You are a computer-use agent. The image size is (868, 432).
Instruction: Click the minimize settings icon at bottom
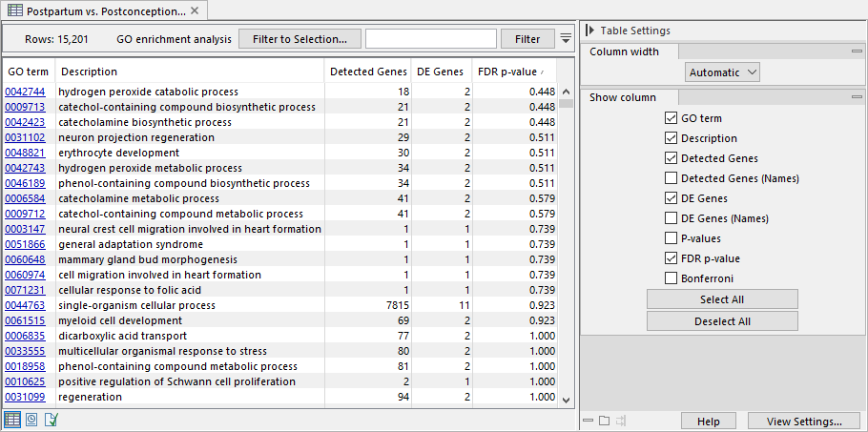pos(587,421)
